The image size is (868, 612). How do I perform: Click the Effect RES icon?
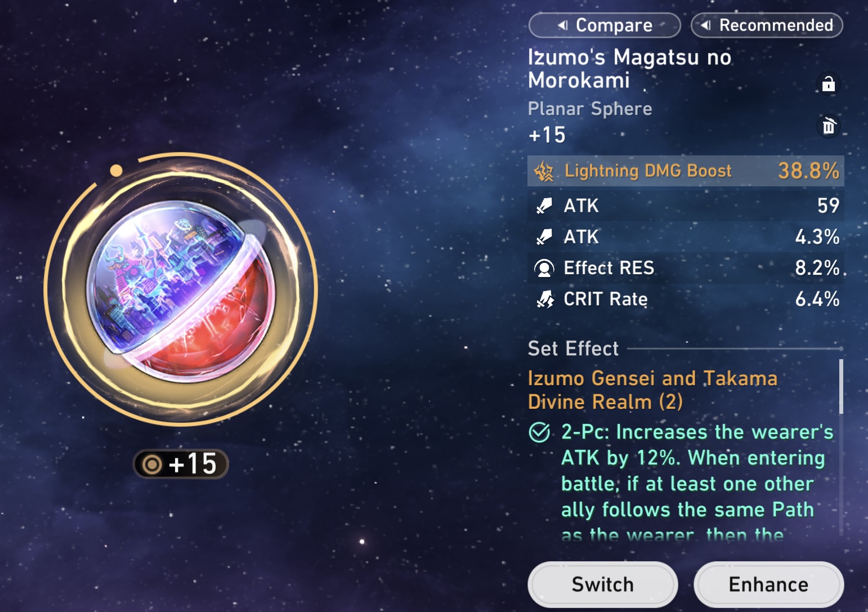coord(544,268)
